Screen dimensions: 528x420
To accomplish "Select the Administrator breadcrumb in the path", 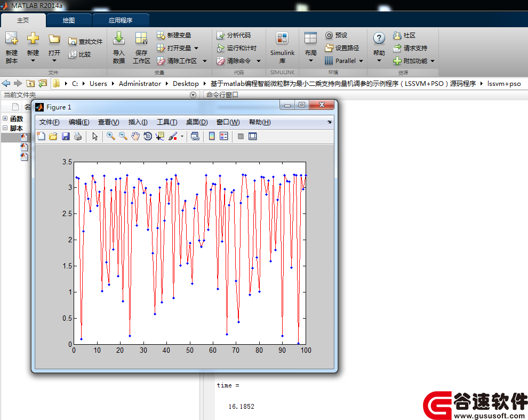I will (140, 84).
